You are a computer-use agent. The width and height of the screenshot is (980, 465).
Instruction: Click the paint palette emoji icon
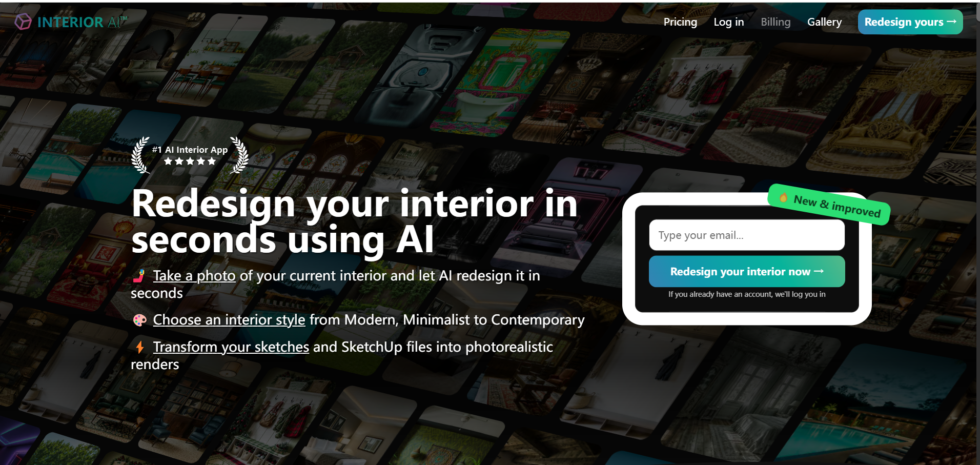[139, 320]
